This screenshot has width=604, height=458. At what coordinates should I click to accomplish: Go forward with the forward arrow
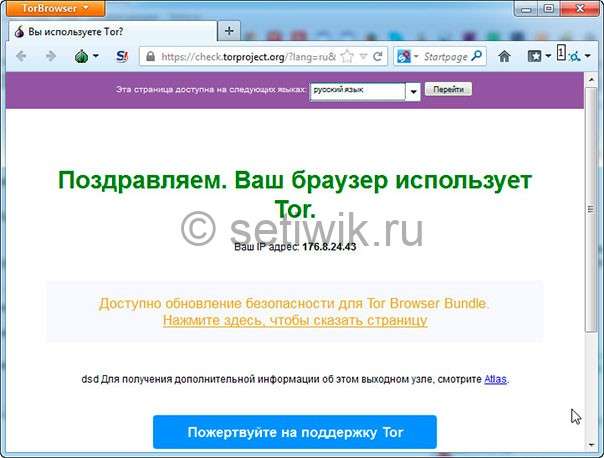coord(50,57)
